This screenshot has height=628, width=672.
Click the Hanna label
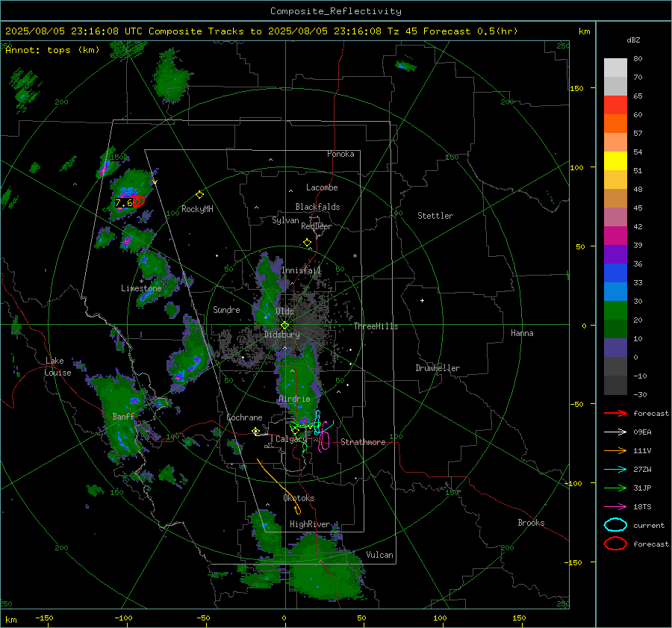(x=522, y=333)
